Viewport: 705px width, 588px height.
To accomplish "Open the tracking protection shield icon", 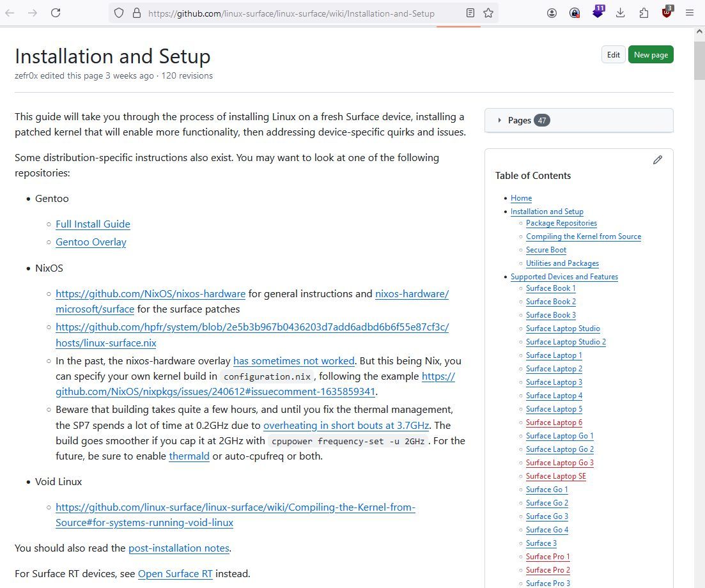I will click(119, 13).
